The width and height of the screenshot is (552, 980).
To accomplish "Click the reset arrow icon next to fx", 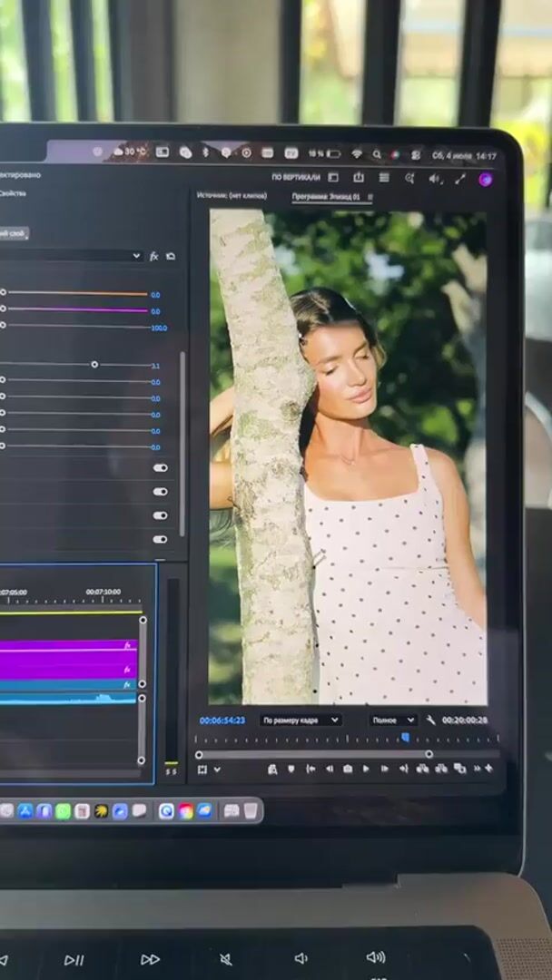I will coord(171,256).
